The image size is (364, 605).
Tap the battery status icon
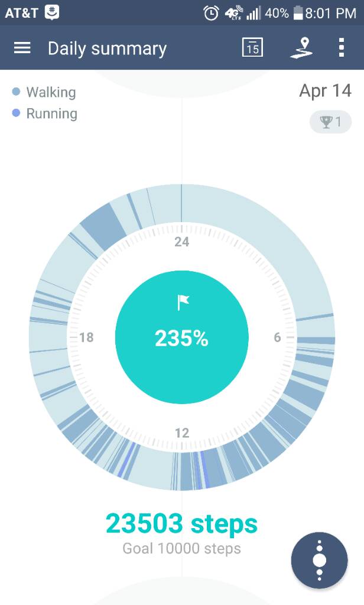[298, 13]
